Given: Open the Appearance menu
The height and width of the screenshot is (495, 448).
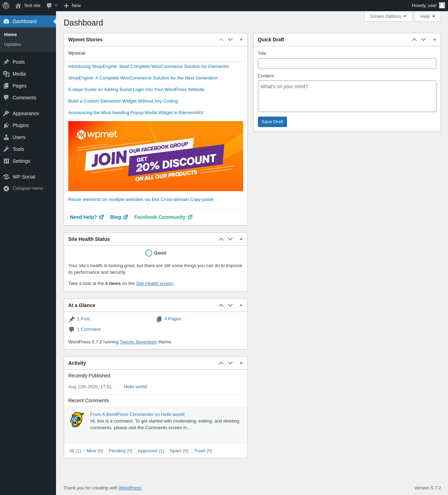Looking at the screenshot, I should tap(28, 113).
